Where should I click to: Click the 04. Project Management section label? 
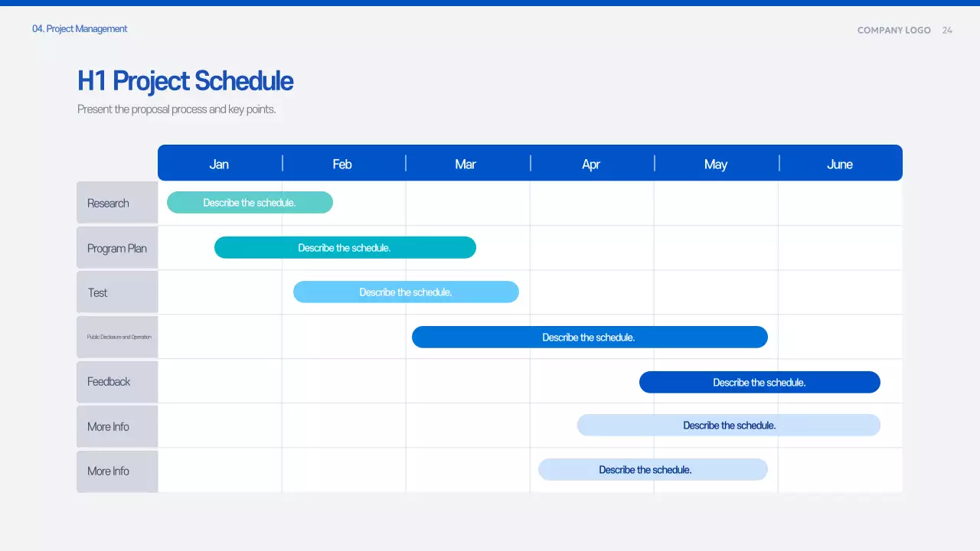pos(80,28)
